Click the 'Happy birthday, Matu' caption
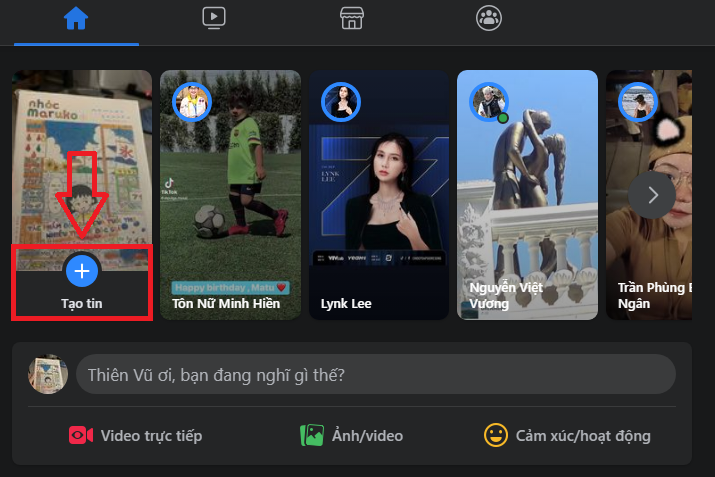 230,288
